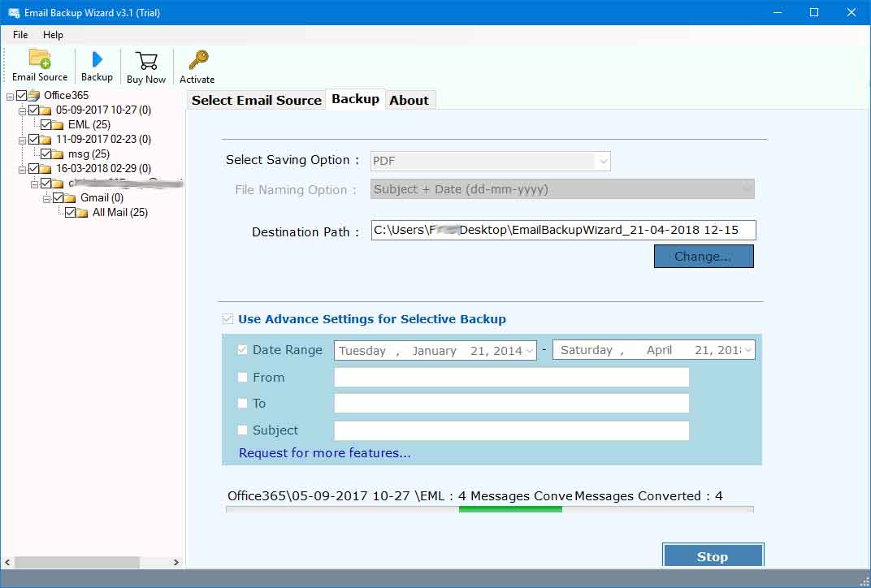
Task: Collapse the 16-03-2018 02-29 tree node
Action: pos(22,170)
